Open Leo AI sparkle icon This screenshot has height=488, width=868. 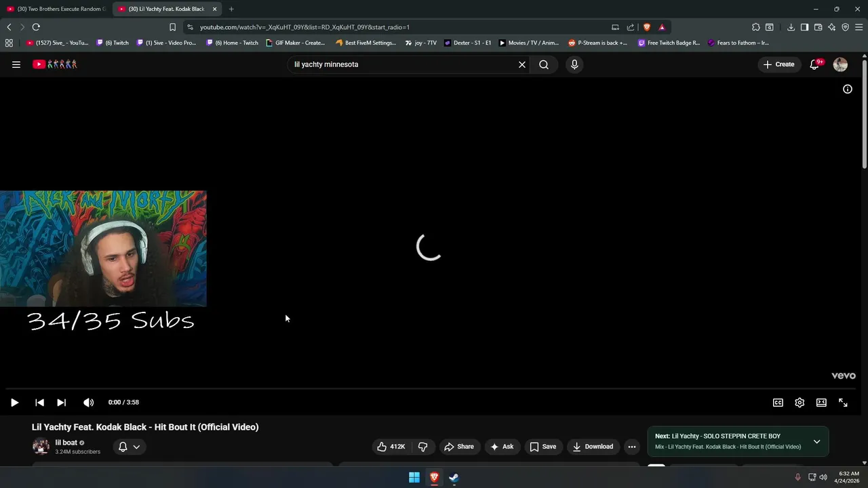831,27
